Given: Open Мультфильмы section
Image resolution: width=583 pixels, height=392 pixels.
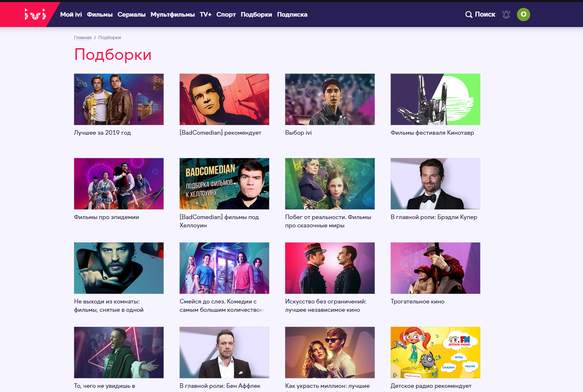Looking at the screenshot, I should 173,15.
